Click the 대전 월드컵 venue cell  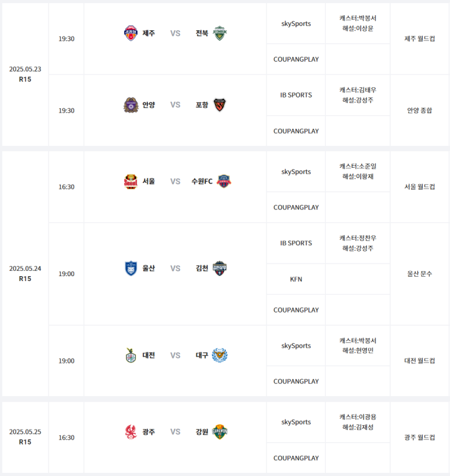419,361
